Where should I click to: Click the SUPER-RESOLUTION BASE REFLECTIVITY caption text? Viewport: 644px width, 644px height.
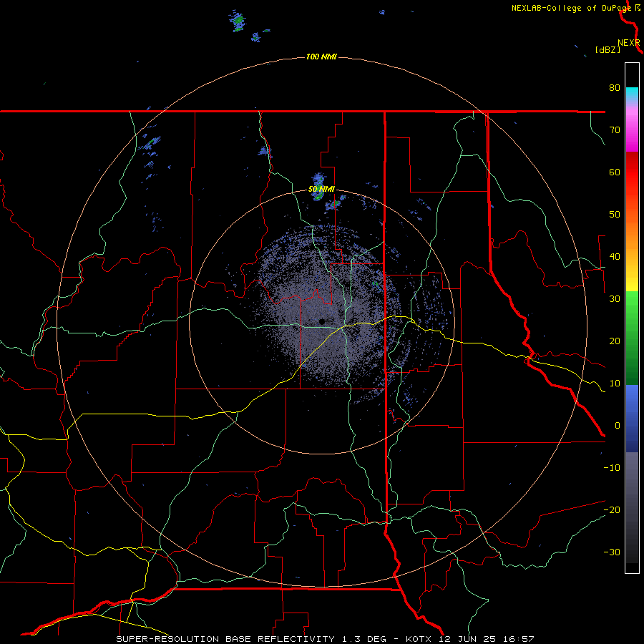tap(225, 639)
